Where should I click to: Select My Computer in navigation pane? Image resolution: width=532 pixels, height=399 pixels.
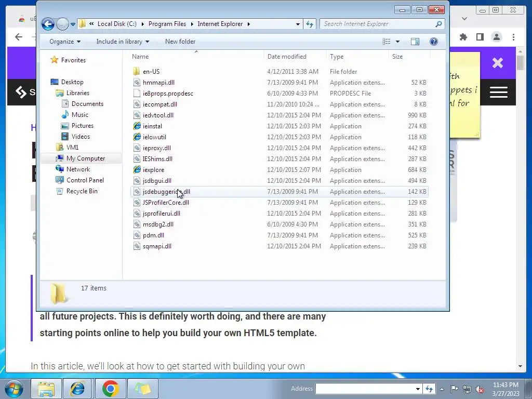click(86, 158)
